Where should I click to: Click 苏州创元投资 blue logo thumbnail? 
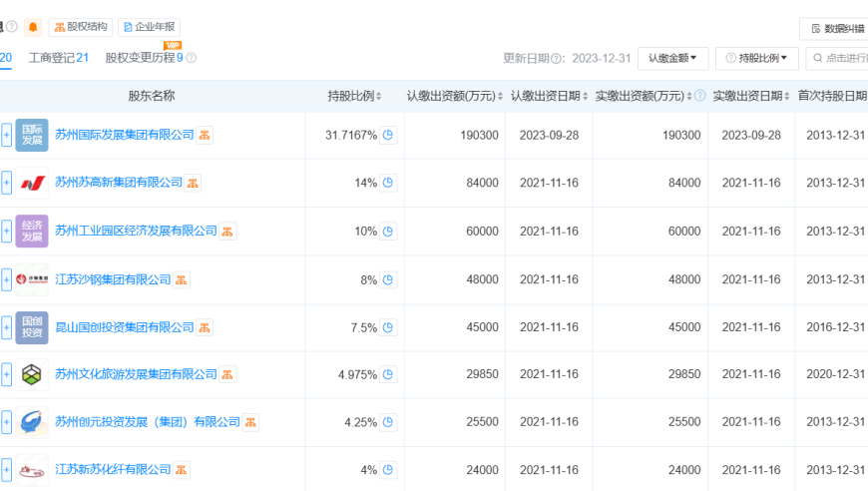tap(32, 422)
